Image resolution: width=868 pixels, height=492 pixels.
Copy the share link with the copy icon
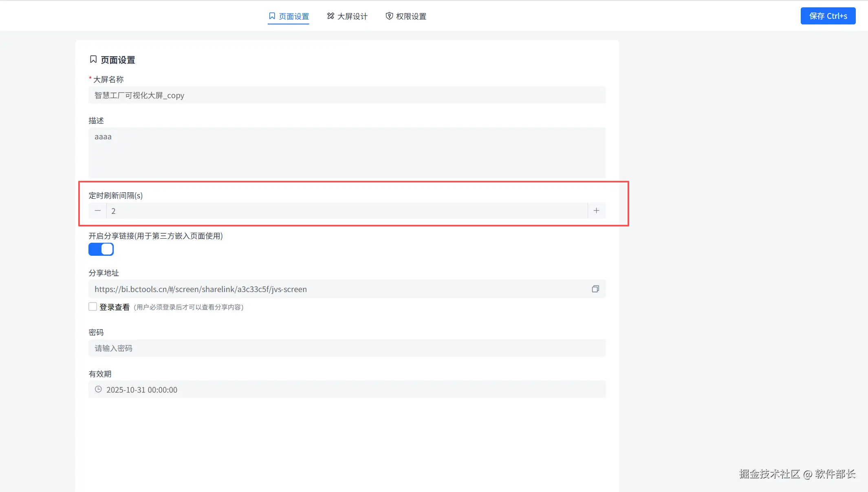coord(595,289)
